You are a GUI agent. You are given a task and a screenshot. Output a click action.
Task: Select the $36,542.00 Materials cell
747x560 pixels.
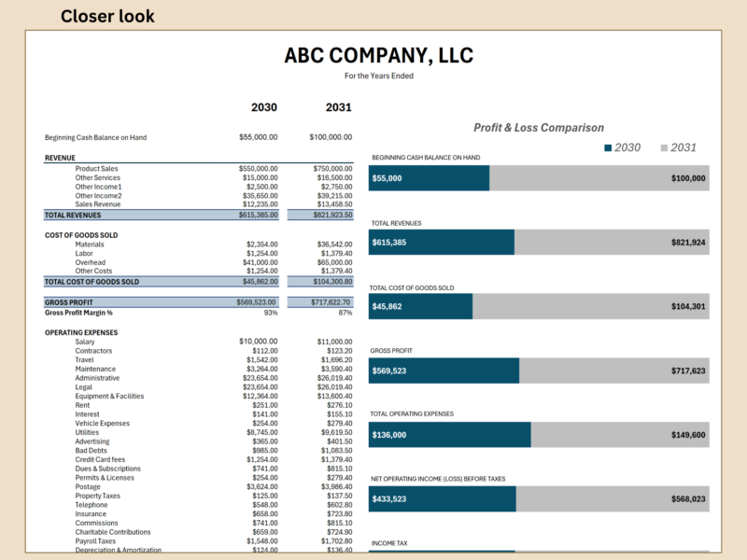[x=335, y=245]
